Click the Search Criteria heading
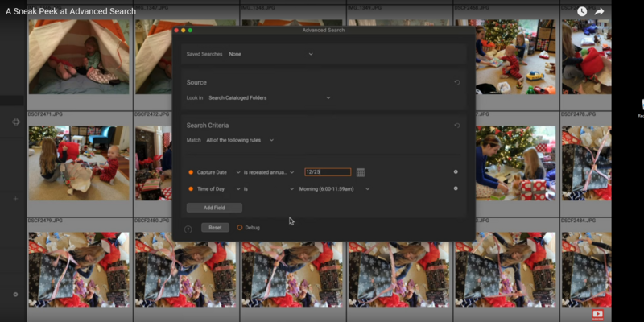The image size is (644, 322). click(x=208, y=126)
